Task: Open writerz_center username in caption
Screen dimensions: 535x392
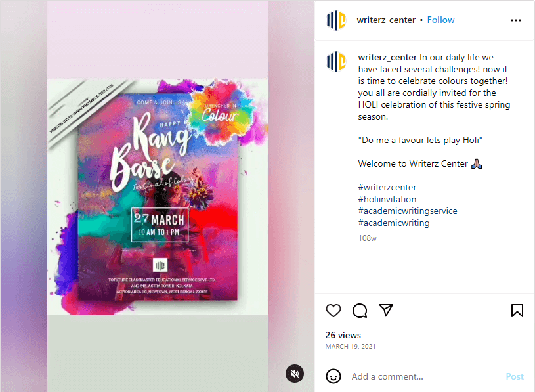Action: coord(387,57)
